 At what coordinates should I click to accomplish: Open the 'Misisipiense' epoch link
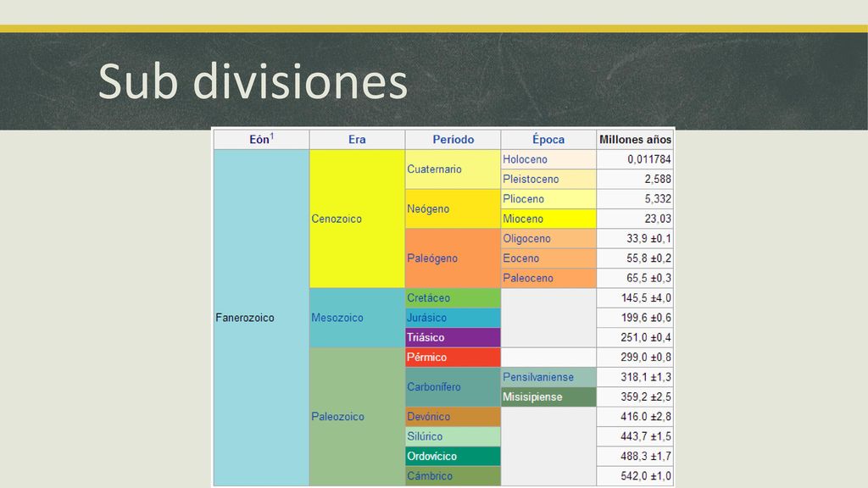532,397
